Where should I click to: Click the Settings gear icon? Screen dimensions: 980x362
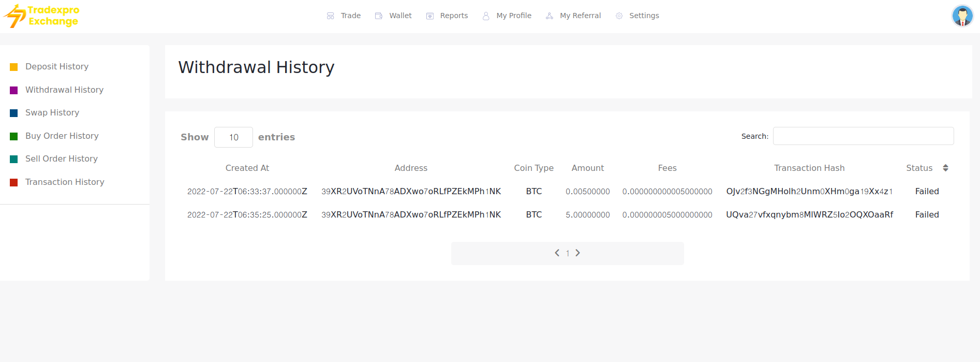tap(619, 16)
